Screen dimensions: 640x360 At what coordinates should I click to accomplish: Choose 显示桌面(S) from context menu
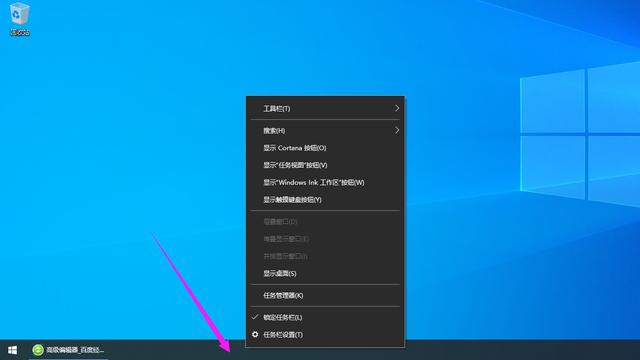point(325,273)
